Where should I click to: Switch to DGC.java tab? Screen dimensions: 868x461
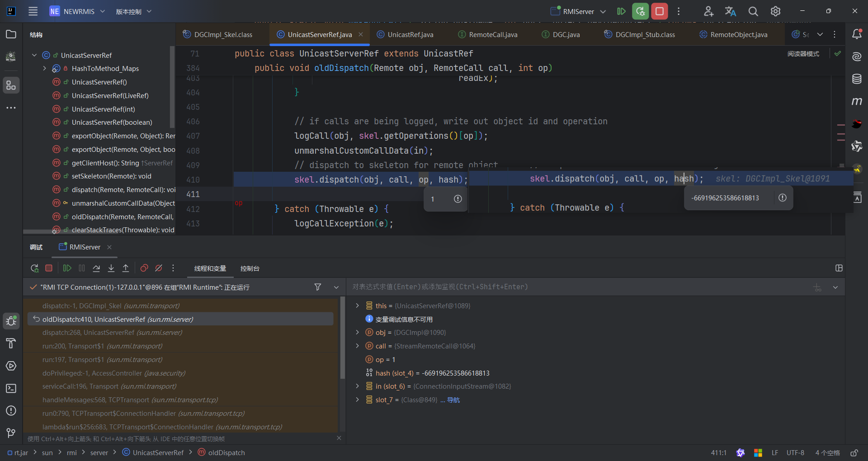(561, 34)
